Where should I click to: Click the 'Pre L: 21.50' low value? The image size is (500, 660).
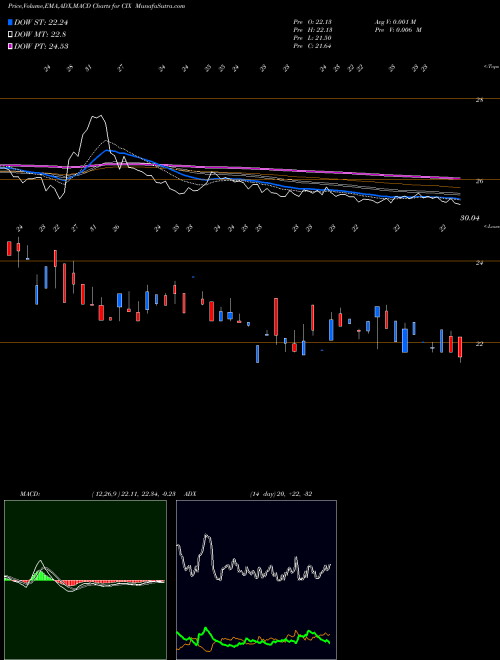pos(313,38)
